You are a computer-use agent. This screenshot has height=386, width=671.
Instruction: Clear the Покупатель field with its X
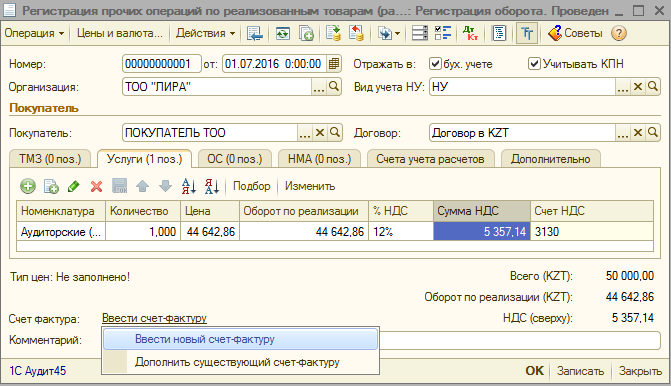click(x=320, y=133)
